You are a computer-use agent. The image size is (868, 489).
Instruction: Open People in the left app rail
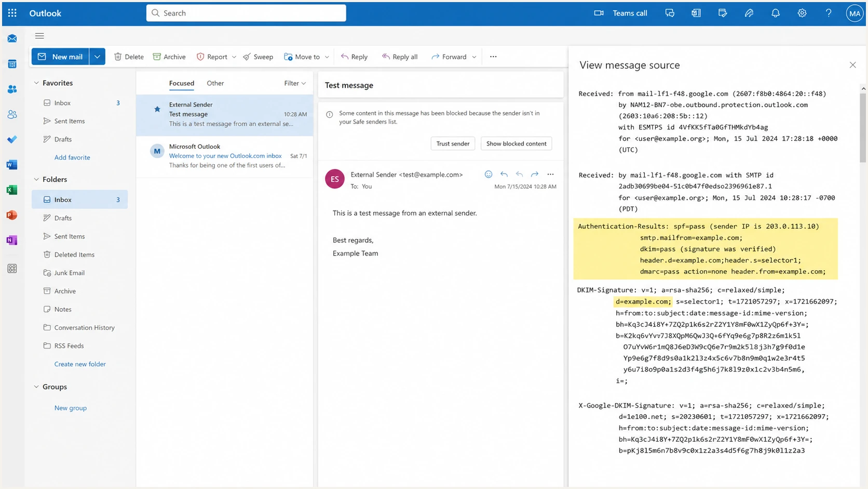point(12,89)
